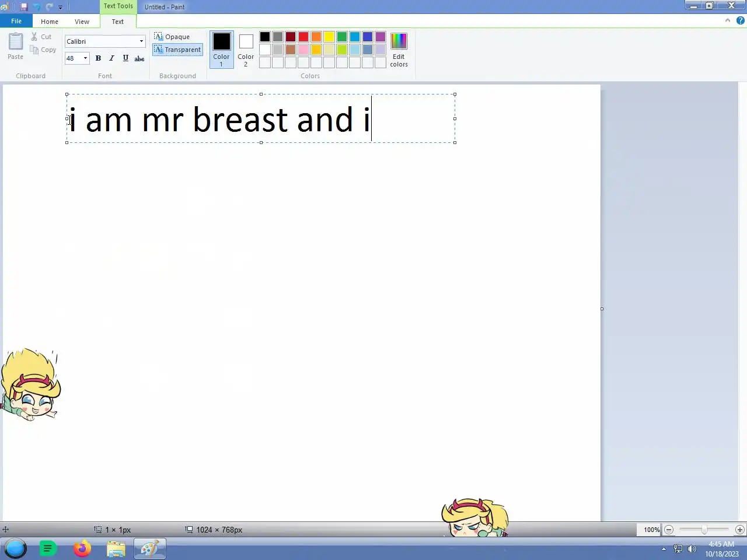The height and width of the screenshot is (560, 747).
Task: Select the Text ribbon tab
Action: coord(118,22)
